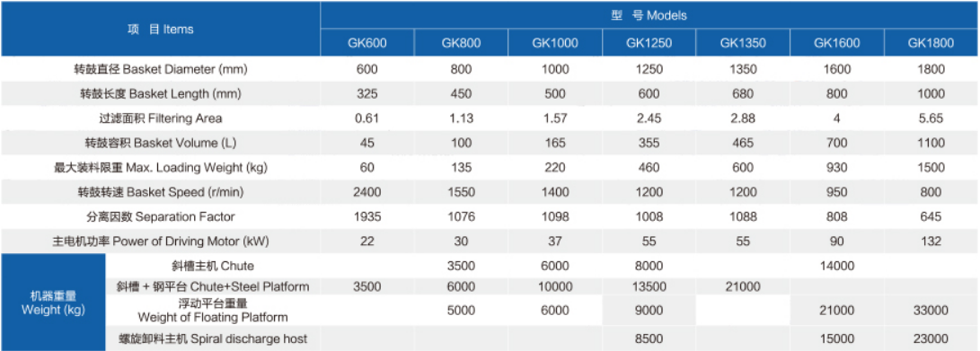The image size is (980, 351).
Task: Click the Spiral discharge host row label
Action: [213, 339]
